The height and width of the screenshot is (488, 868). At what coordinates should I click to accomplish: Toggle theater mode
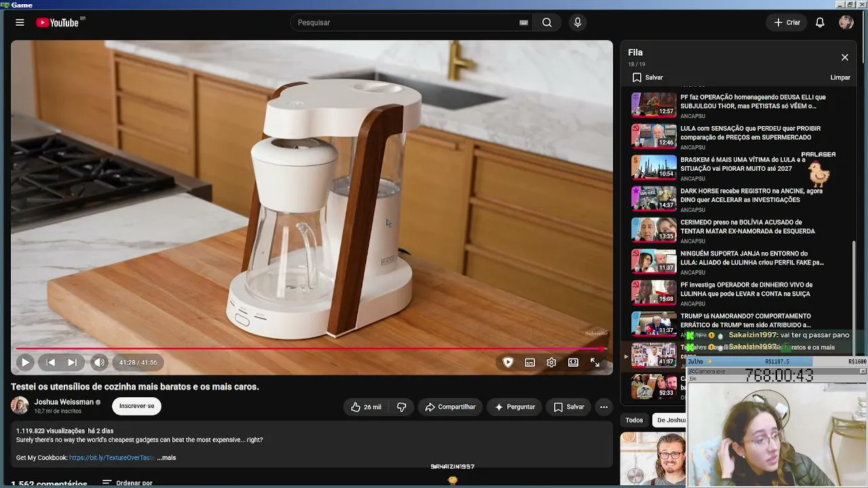(573, 363)
